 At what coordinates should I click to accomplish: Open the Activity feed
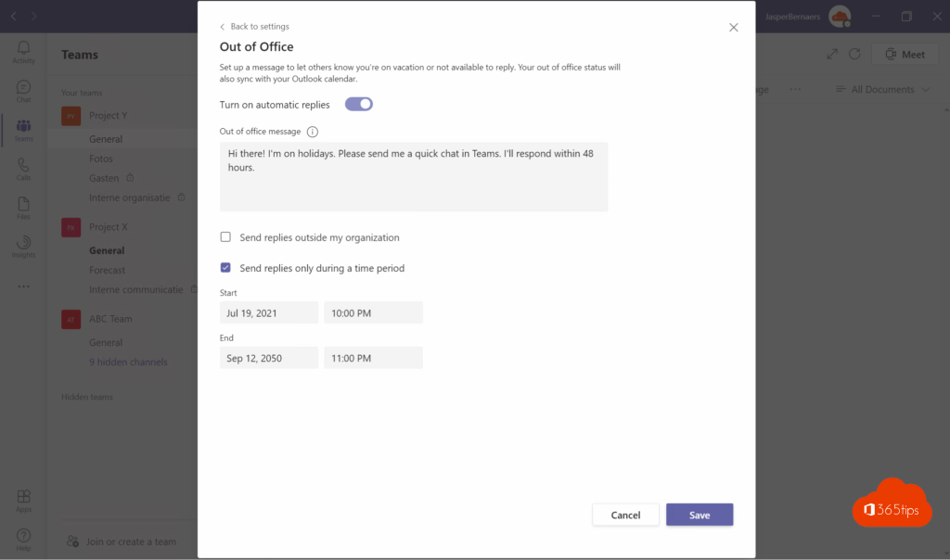[x=23, y=51]
